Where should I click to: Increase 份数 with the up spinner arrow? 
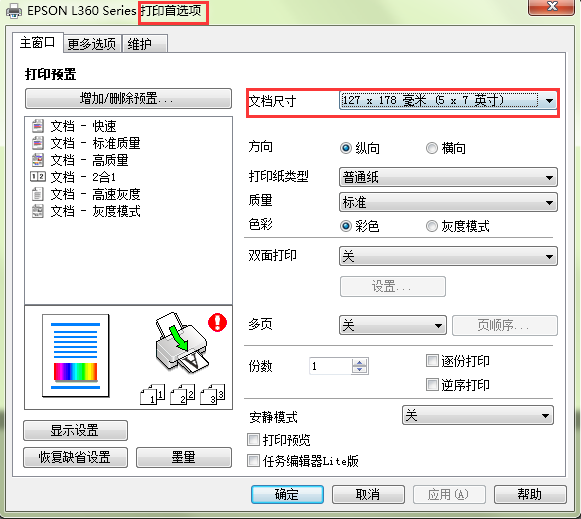359,362
